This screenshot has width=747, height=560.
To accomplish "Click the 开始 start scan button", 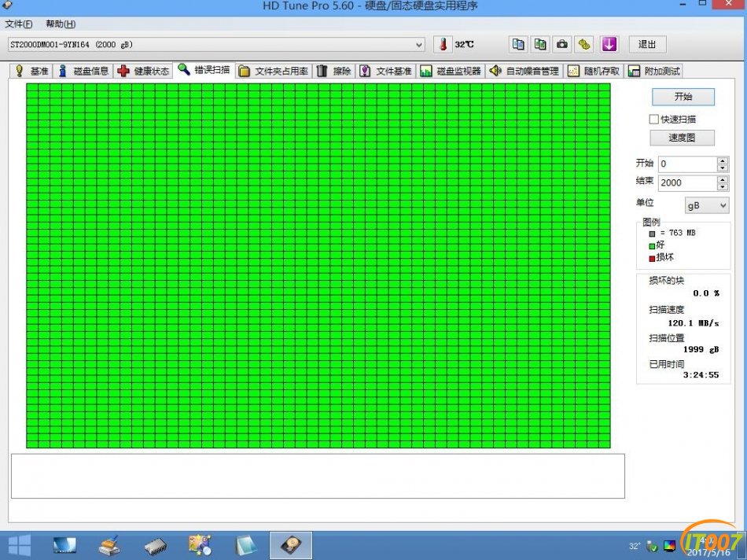I will tap(683, 97).
